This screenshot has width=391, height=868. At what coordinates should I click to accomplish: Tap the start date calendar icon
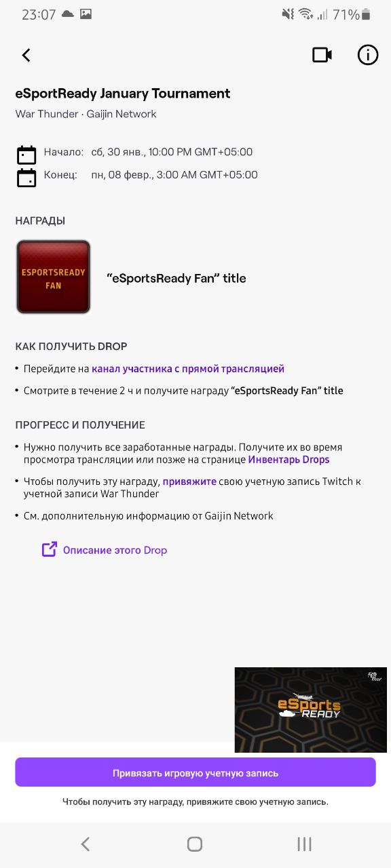[26, 155]
